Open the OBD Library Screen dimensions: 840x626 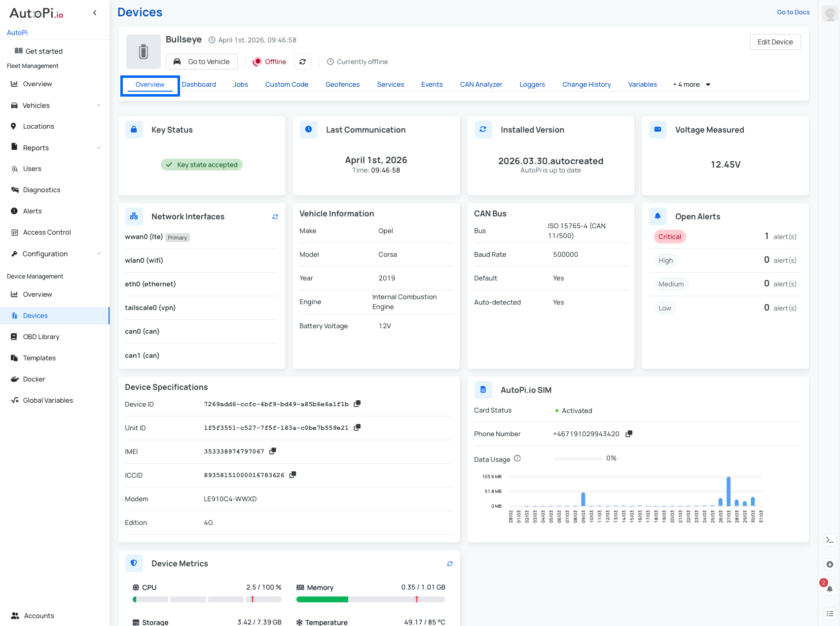click(x=41, y=337)
